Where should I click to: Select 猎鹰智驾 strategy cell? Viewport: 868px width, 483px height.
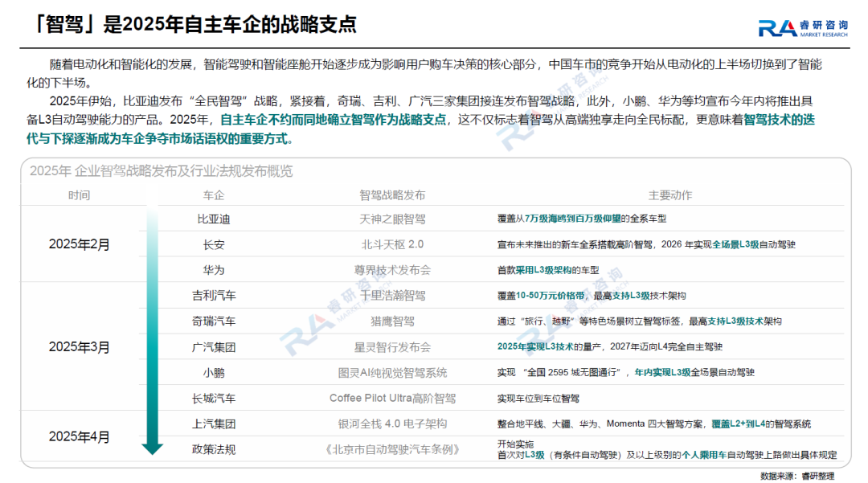[x=392, y=321]
